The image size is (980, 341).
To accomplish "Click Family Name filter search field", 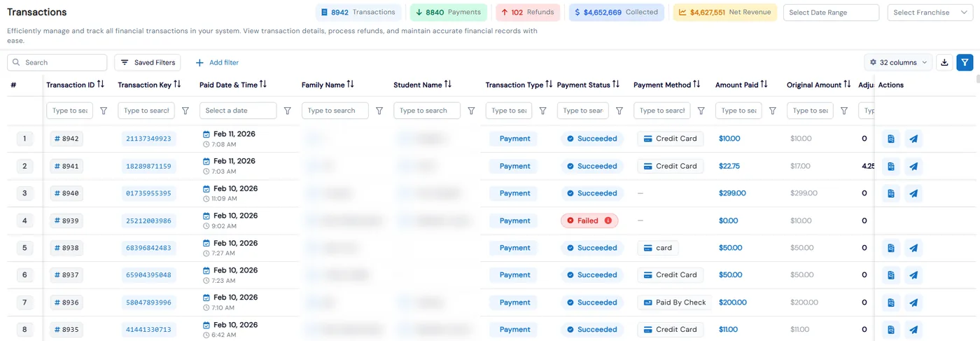I will coord(335,111).
